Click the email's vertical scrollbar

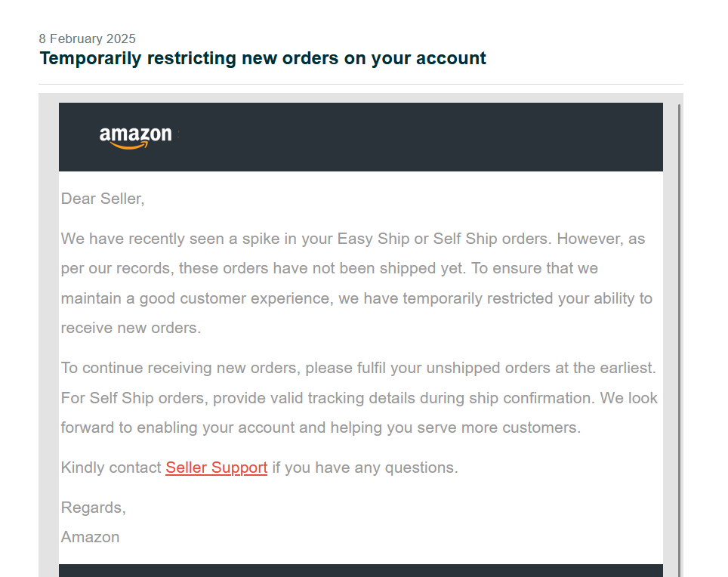[x=680, y=340]
